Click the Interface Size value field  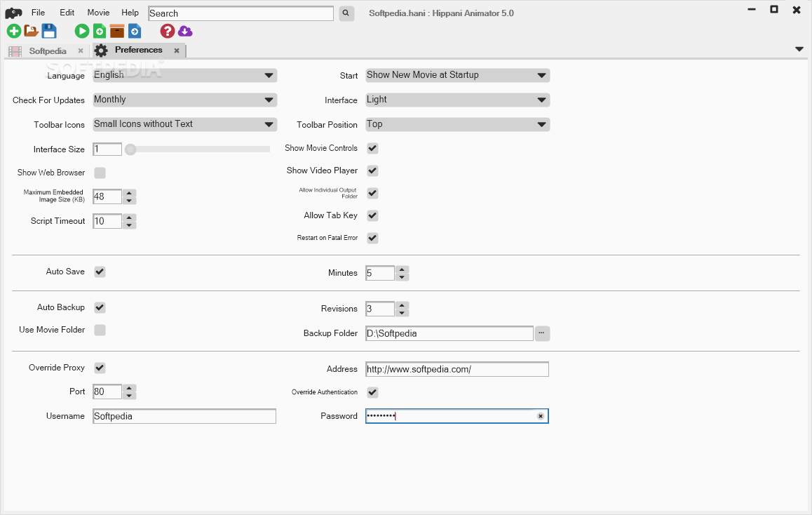coord(107,149)
